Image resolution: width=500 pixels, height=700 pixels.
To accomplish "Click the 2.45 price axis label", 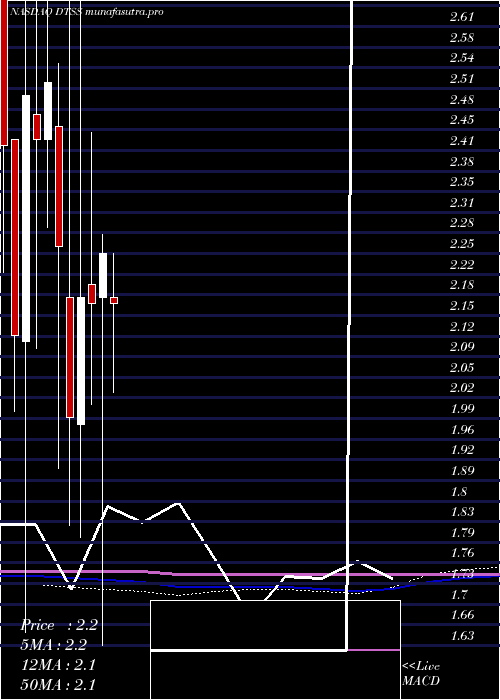I will (x=462, y=120).
